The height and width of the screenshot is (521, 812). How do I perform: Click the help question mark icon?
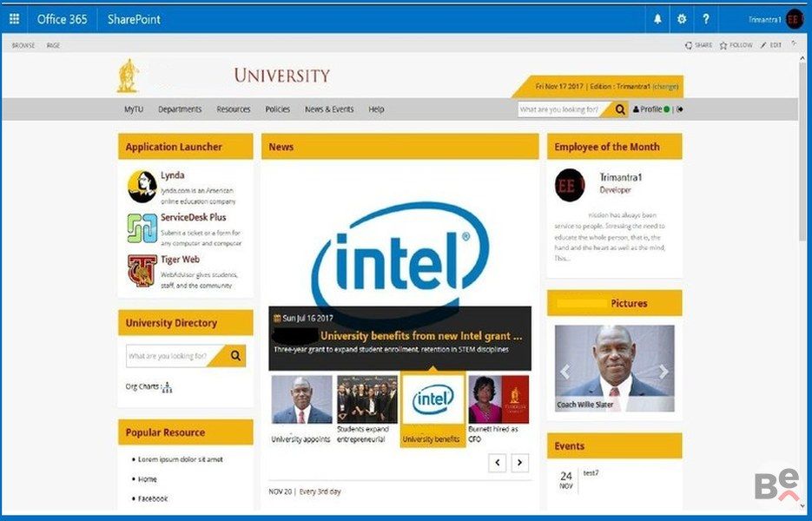click(706, 19)
